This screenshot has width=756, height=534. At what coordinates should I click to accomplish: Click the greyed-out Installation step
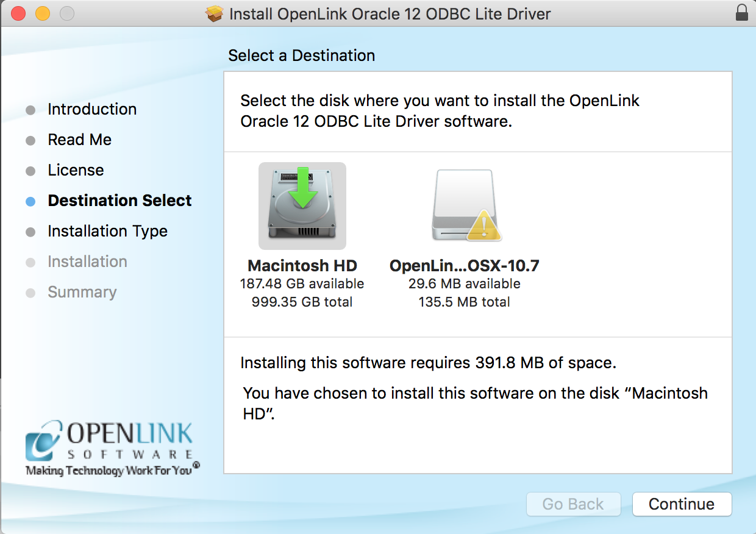87,262
